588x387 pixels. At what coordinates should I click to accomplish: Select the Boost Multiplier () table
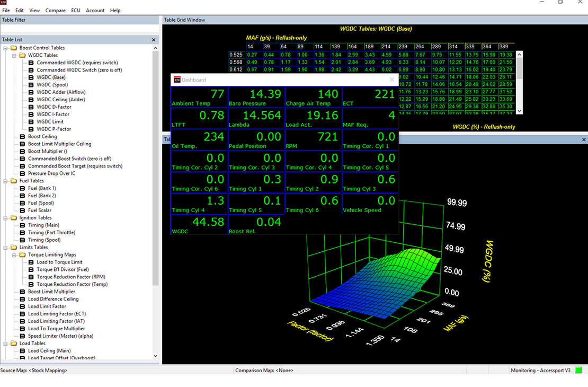coord(47,151)
